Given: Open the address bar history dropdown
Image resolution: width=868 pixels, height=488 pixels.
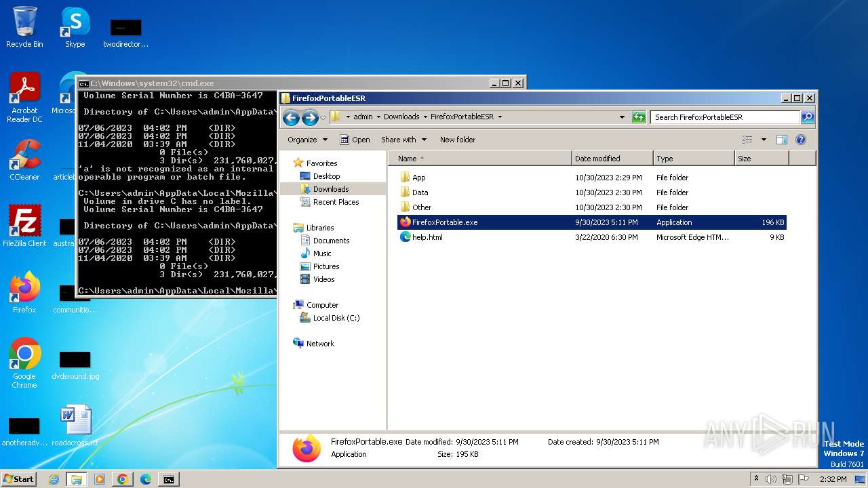Looking at the screenshot, I should [x=622, y=117].
